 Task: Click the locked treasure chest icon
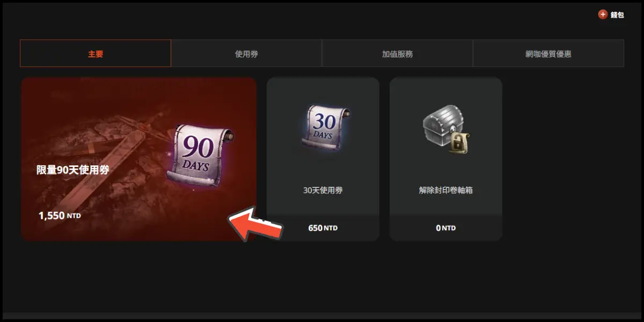(446, 129)
